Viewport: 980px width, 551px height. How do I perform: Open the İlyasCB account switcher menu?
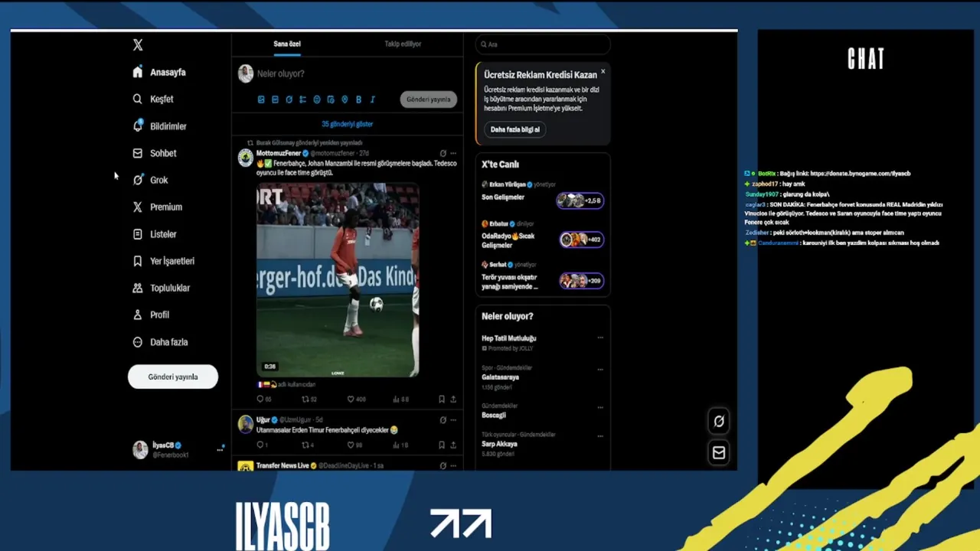point(178,449)
